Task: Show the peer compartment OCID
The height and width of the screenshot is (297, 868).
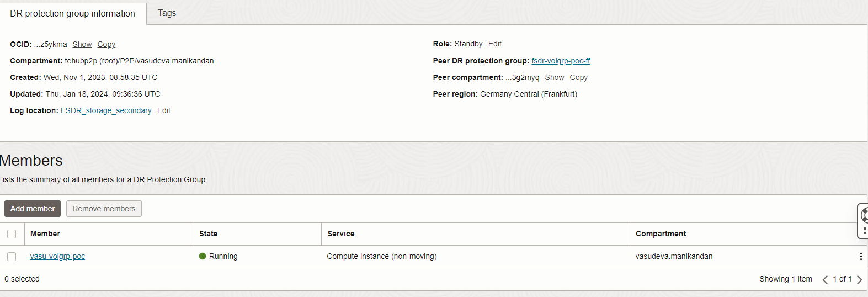Action: [x=555, y=77]
